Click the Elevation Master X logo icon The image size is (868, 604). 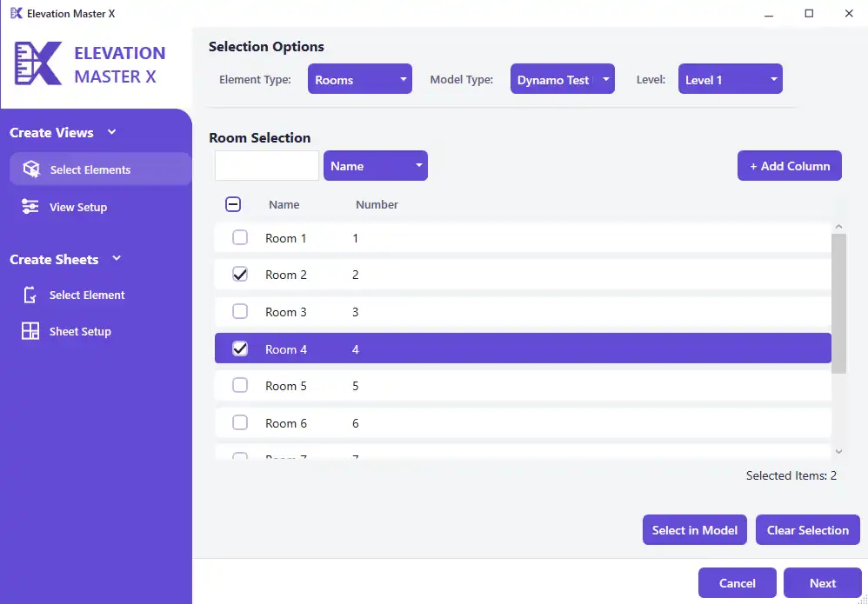coord(38,64)
